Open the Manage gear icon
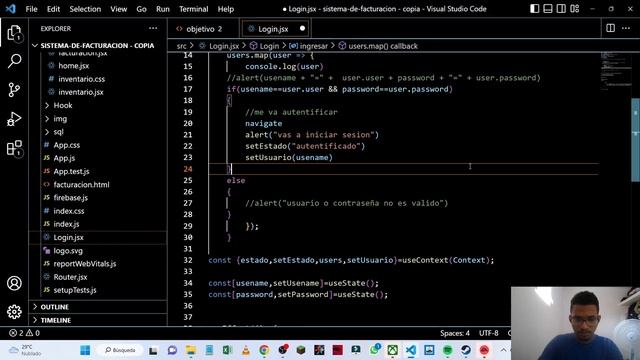The width and height of the screenshot is (640, 360). [14, 312]
